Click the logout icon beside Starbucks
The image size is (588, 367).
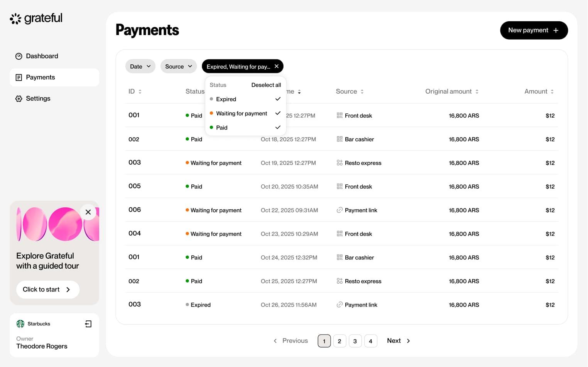coord(88,324)
